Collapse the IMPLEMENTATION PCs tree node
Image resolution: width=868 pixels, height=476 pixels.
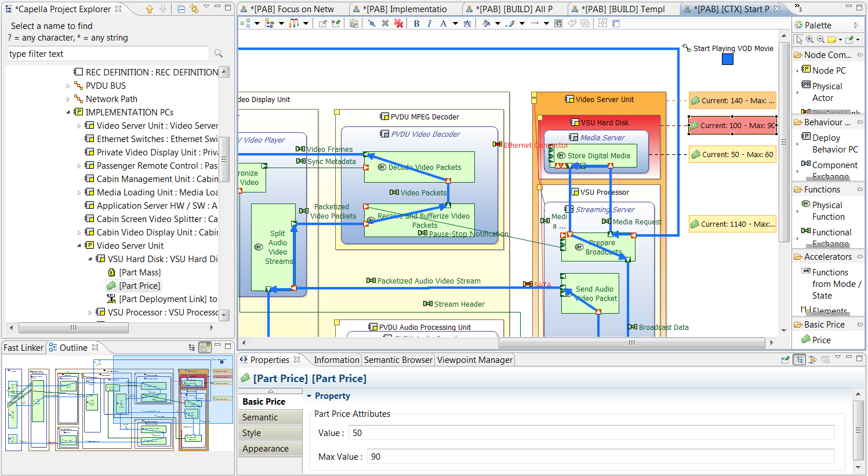click(x=68, y=112)
